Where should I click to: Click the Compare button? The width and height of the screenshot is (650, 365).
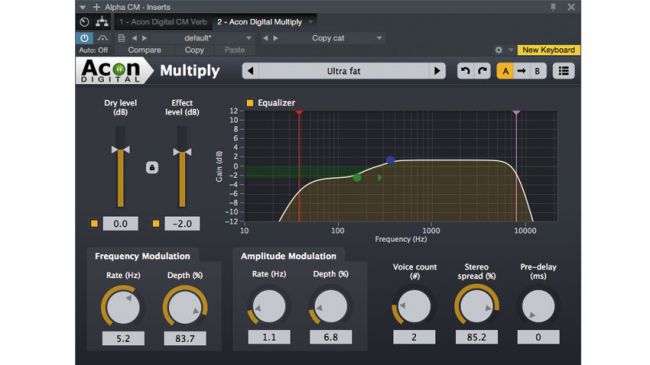pyautogui.click(x=144, y=50)
